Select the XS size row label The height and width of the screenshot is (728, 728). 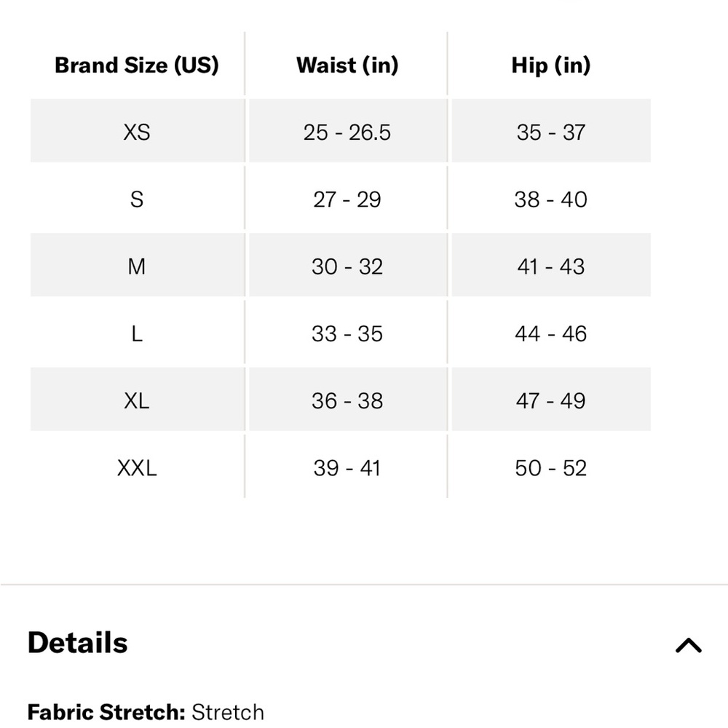137,132
